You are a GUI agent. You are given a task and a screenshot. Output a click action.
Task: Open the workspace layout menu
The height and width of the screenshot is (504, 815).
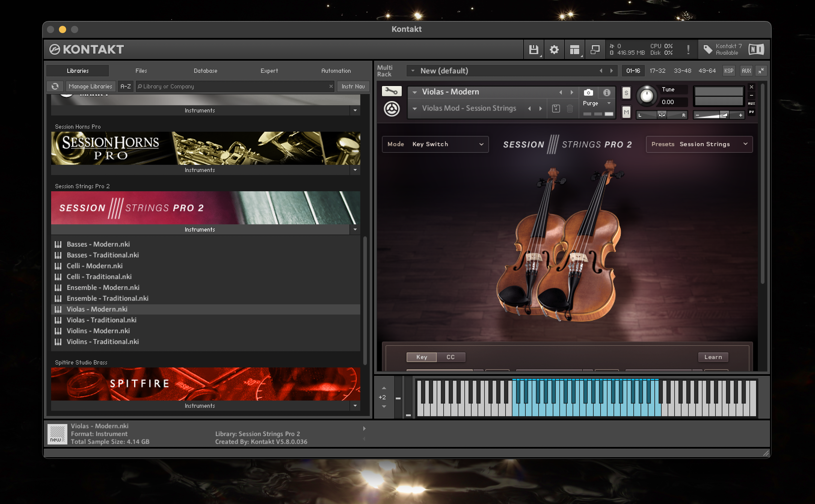[574, 50]
